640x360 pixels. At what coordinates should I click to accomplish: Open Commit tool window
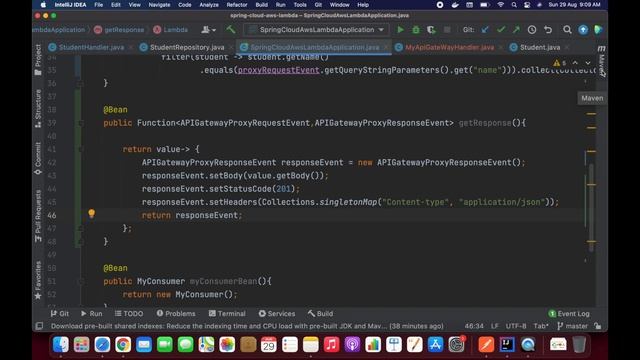click(x=38, y=158)
